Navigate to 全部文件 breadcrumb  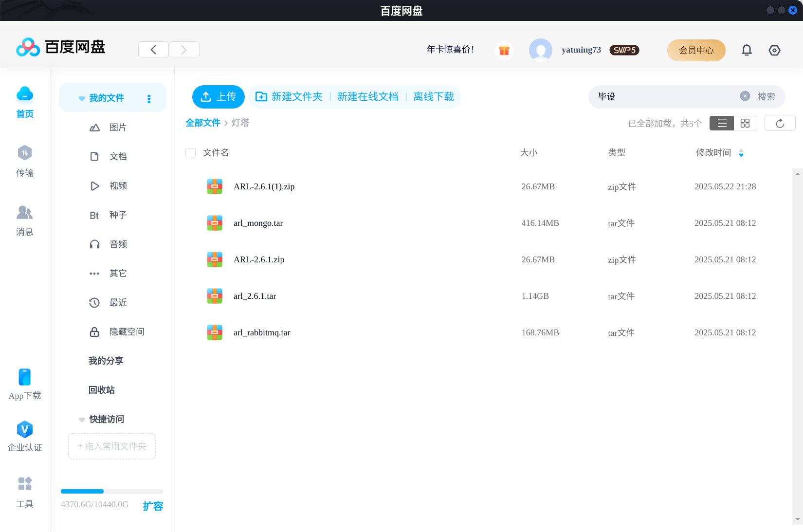click(x=203, y=123)
